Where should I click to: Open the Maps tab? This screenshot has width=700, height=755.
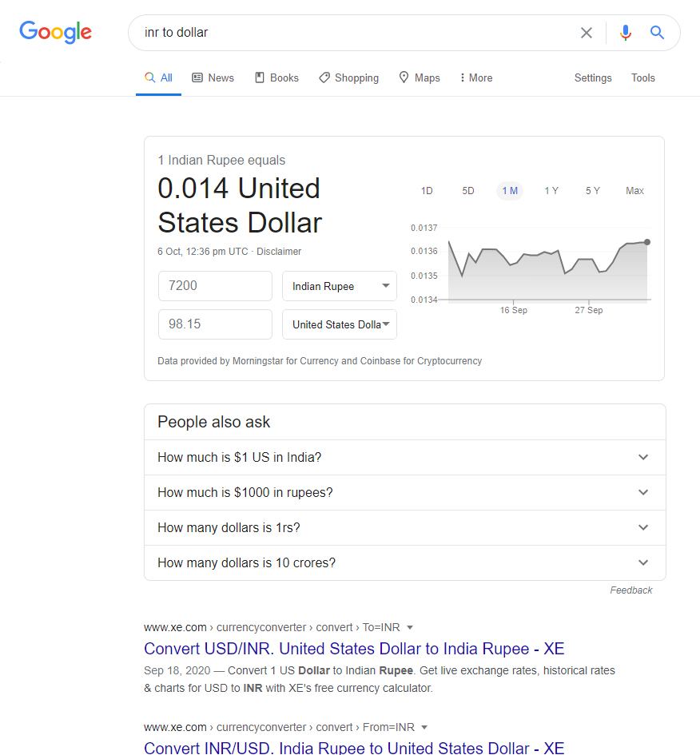(x=420, y=77)
